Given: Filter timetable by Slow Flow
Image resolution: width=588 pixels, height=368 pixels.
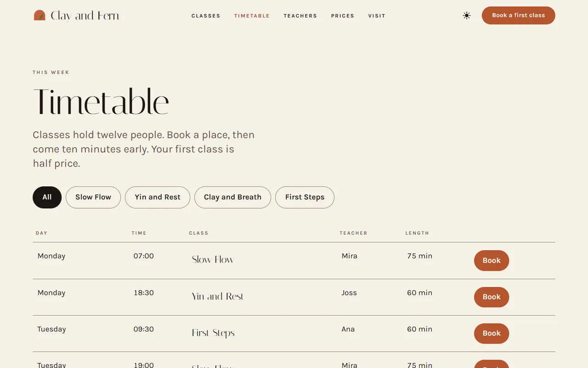Looking at the screenshot, I should pos(93,197).
